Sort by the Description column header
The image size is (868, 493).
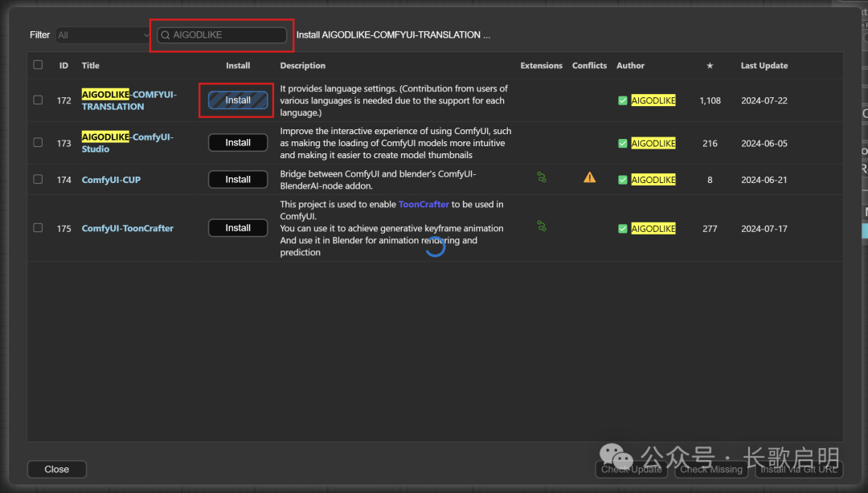(x=303, y=65)
